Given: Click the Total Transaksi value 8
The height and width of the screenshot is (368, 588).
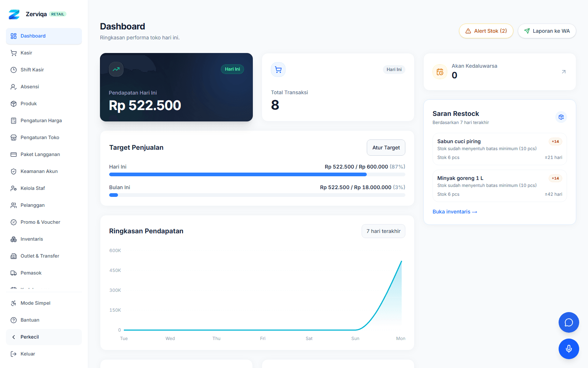Looking at the screenshot, I should [x=275, y=105].
